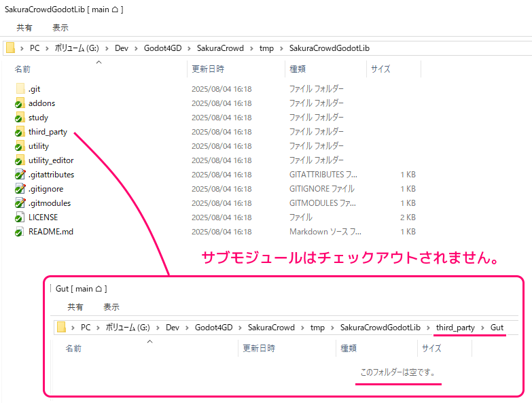532x403 pixels.
Task: Navigate to SakuraCrowd in top address bar
Action: click(221, 48)
